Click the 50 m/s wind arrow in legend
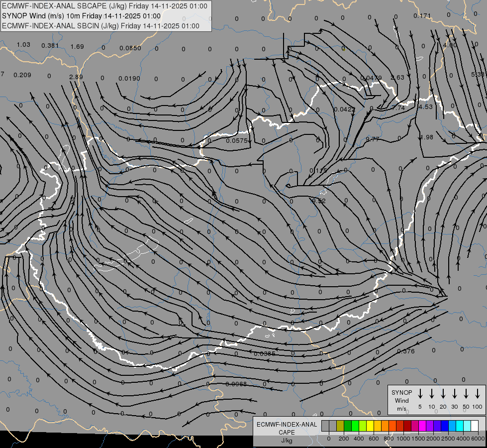 point(466,394)
